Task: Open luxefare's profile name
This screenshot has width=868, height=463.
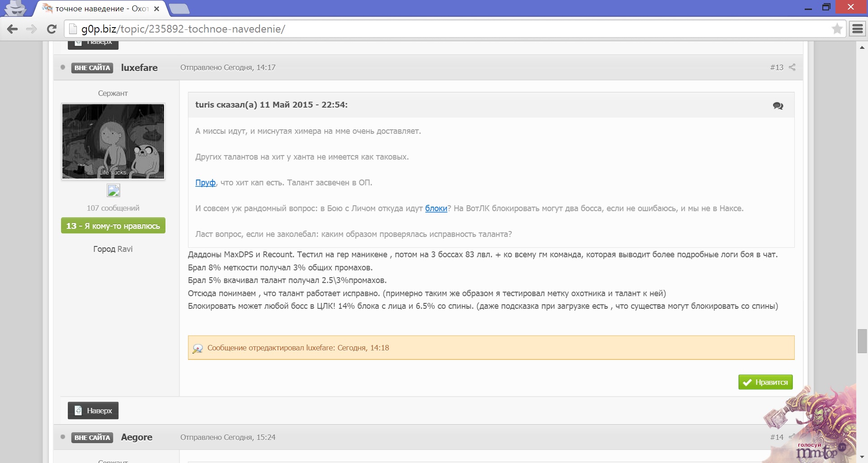Action: (139, 68)
